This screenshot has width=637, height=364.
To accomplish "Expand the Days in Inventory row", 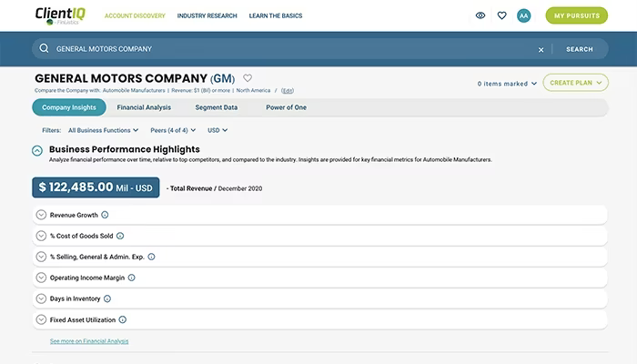I will point(41,298).
